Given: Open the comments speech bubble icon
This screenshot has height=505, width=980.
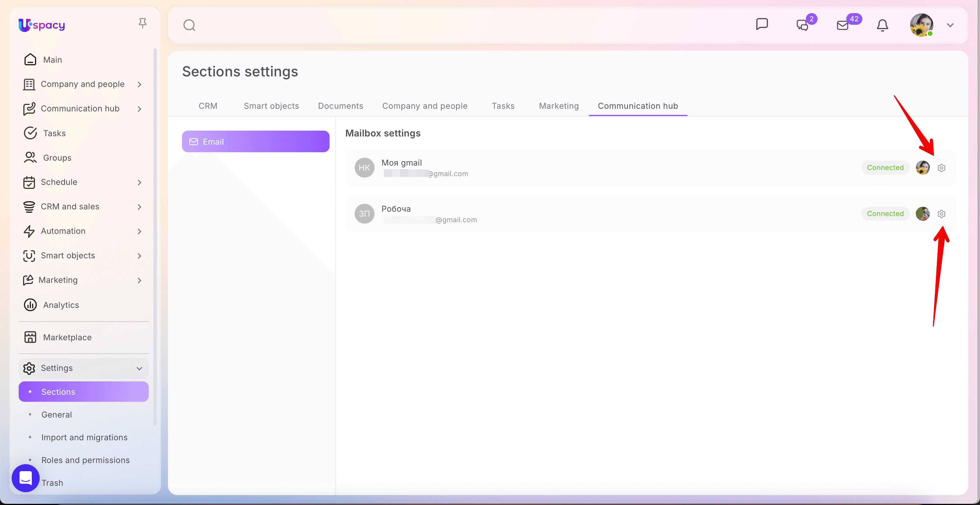Looking at the screenshot, I should pos(762,24).
